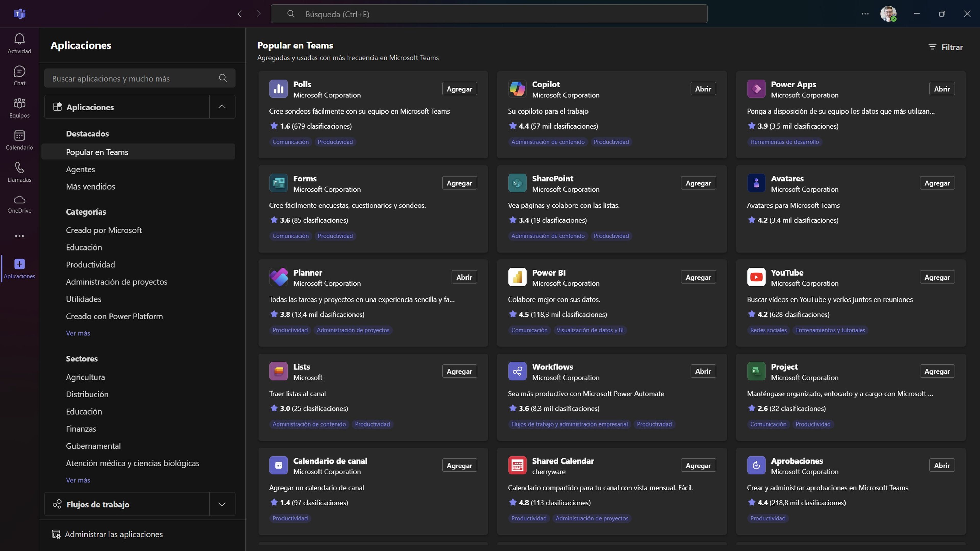Click the Planner app icon
The height and width of the screenshot is (551, 980).
(x=278, y=277)
